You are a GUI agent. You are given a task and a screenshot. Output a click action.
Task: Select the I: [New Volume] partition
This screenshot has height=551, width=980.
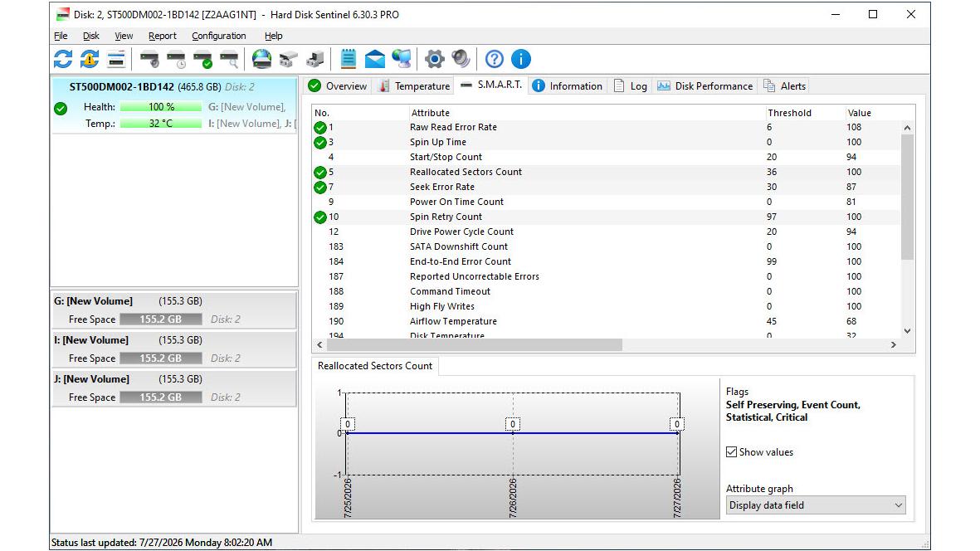pyautogui.click(x=173, y=349)
